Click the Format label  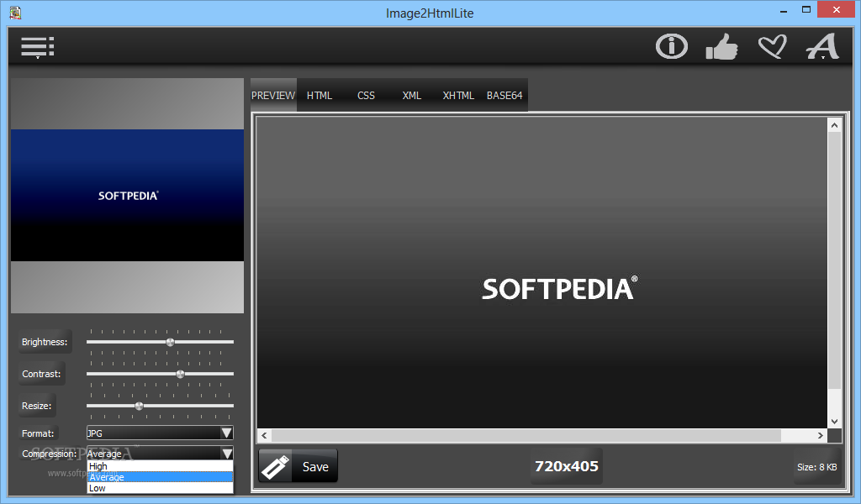point(38,433)
